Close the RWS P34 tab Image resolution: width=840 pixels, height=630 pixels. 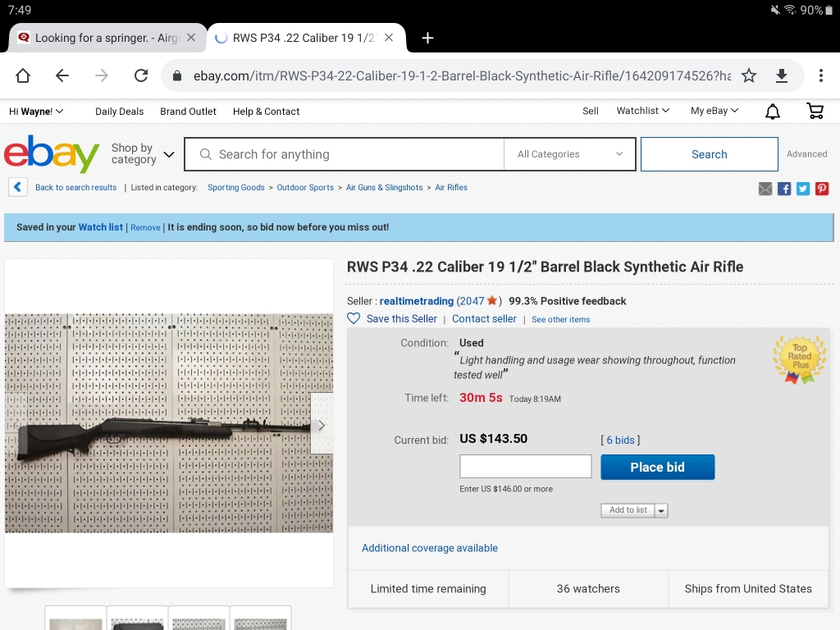pyautogui.click(x=389, y=38)
